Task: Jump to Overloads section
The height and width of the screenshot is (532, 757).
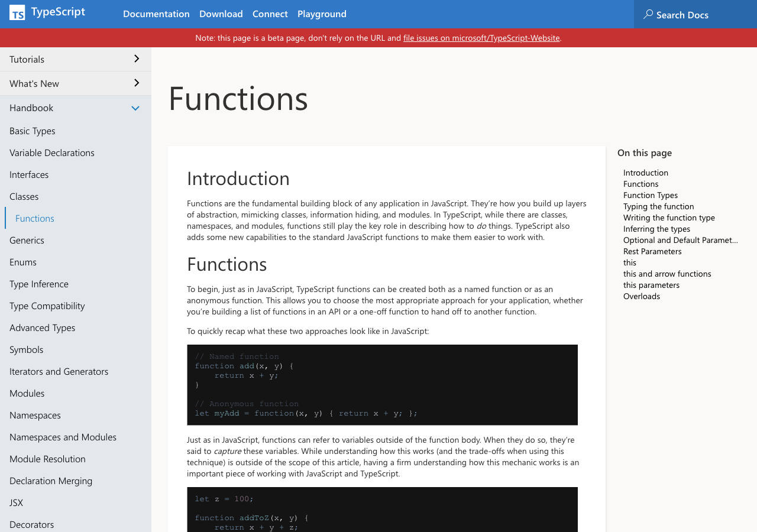Action: pos(642,296)
